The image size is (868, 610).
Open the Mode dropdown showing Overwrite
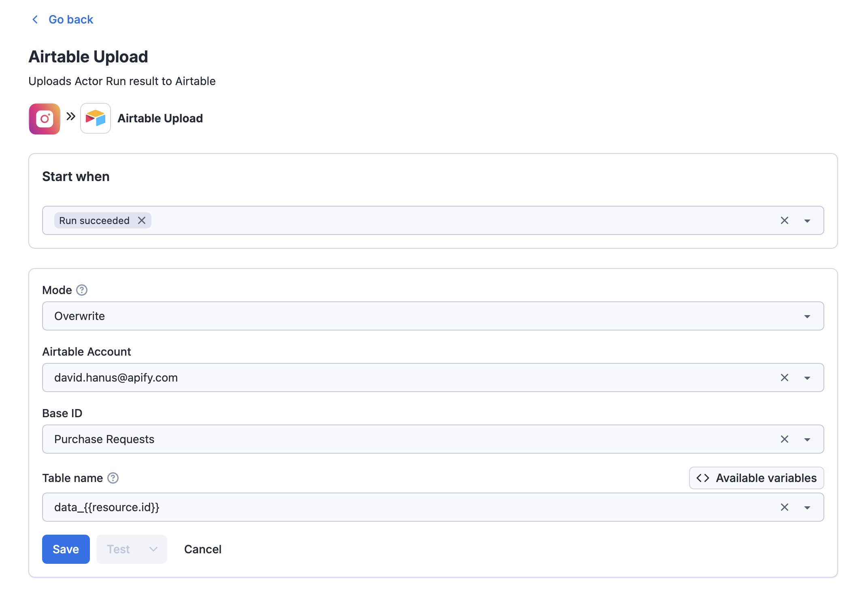pos(807,316)
